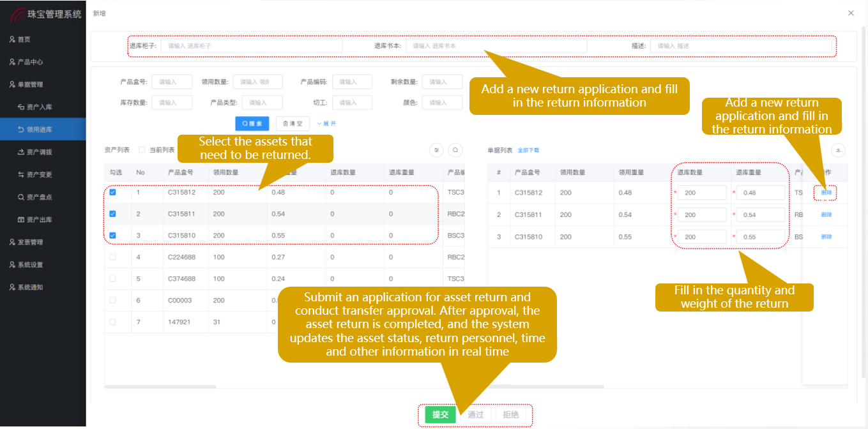The width and height of the screenshot is (868, 429).
Task: Click the asset list column settings icon
Action: tap(437, 150)
